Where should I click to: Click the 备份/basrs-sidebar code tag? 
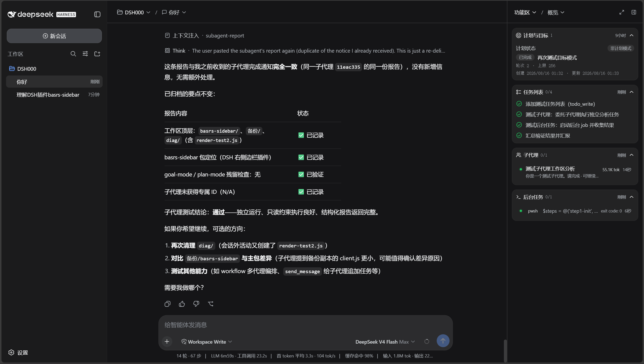click(x=212, y=259)
